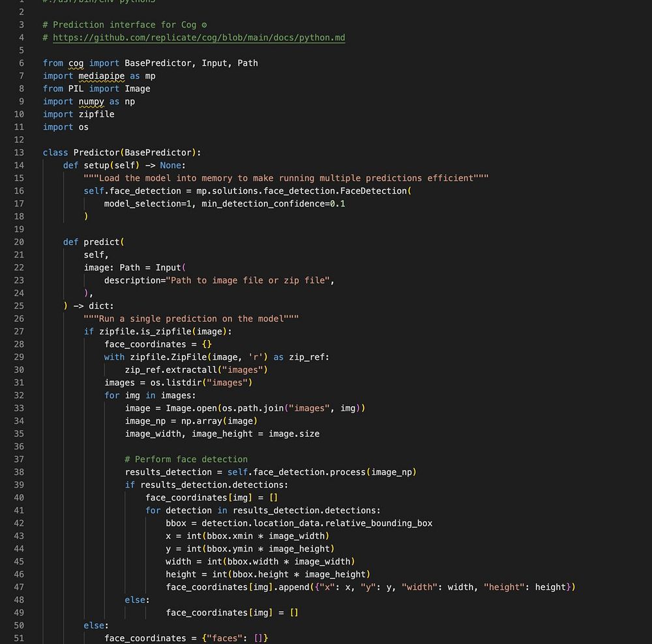Click 'image_np = np.array(image)' line
This screenshot has height=644, width=652.
click(191, 421)
